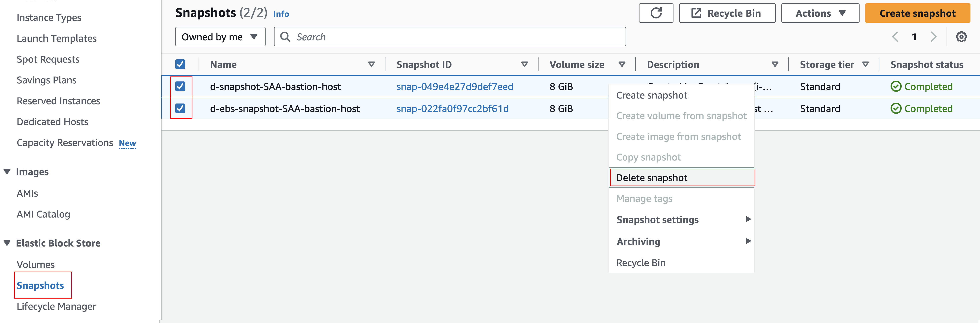The height and width of the screenshot is (323, 980).
Task: Click the Snapshot ID column sort arrow
Action: (x=524, y=65)
